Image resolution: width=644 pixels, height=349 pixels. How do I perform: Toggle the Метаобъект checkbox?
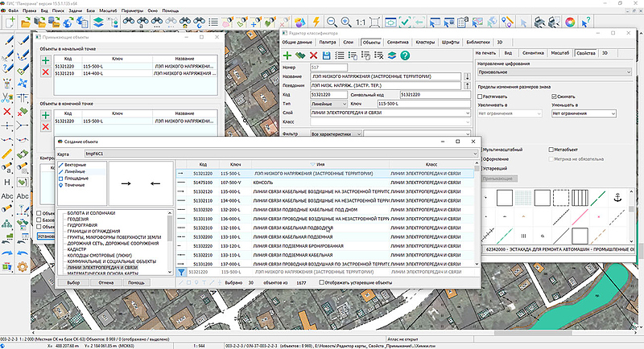click(x=550, y=150)
